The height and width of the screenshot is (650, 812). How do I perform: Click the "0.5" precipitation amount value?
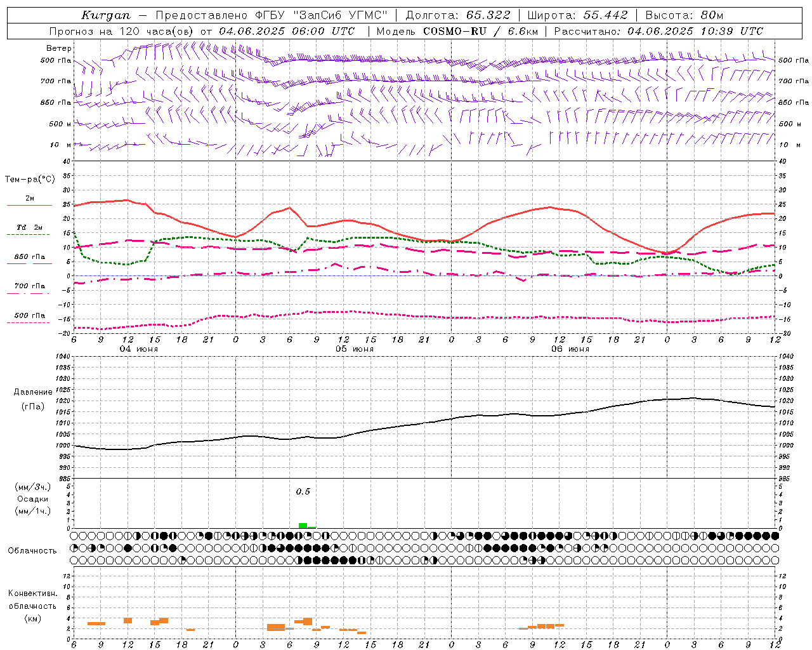pos(303,492)
